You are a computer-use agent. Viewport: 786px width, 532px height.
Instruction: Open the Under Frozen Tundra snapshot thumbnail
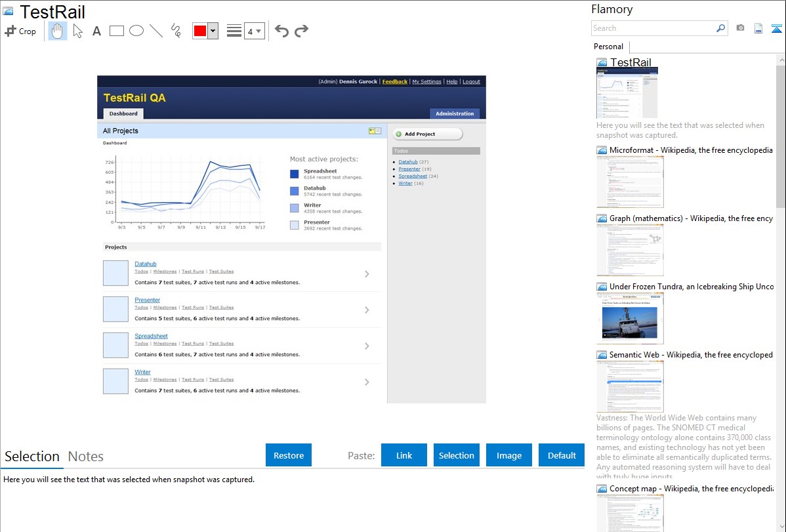pos(630,318)
